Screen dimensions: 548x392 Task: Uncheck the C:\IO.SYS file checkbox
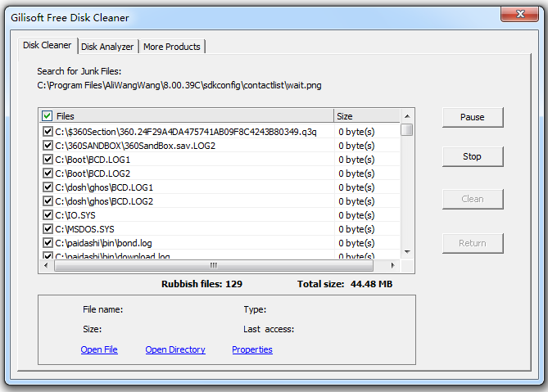coord(48,214)
